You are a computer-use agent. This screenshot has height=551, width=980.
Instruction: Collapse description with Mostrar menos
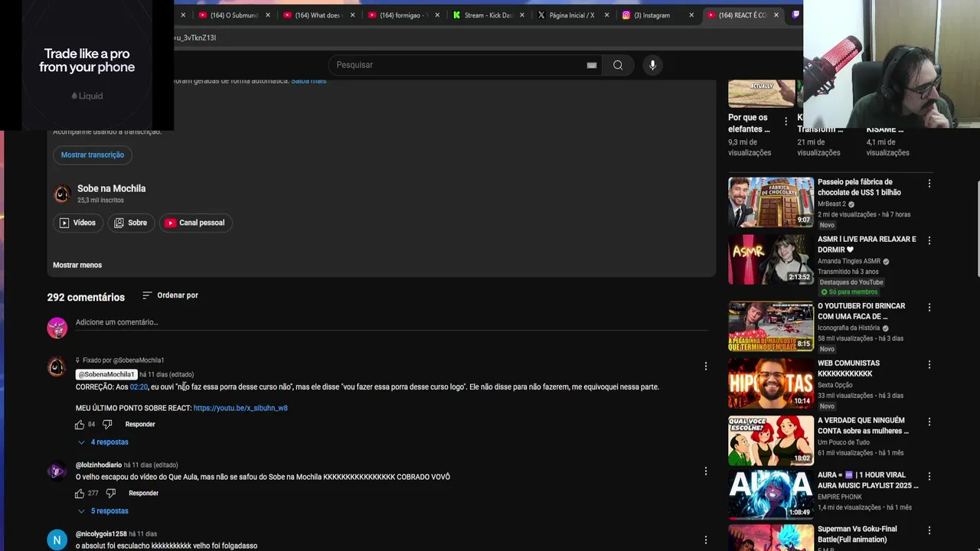[x=77, y=265]
